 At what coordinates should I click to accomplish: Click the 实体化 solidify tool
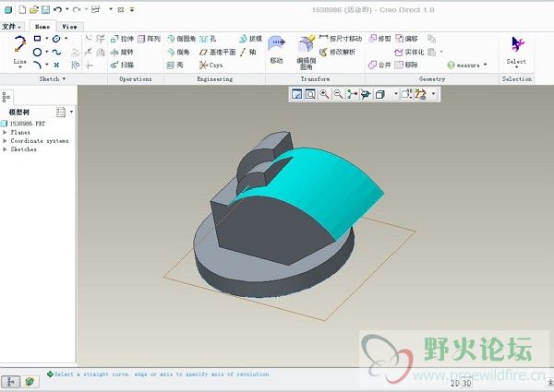point(409,53)
